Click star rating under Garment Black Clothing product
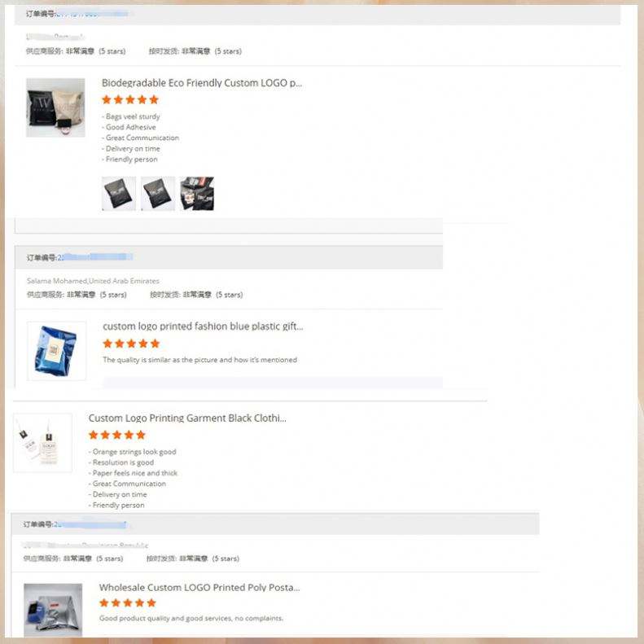This screenshot has height=644, width=644. pyautogui.click(x=117, y=435)
